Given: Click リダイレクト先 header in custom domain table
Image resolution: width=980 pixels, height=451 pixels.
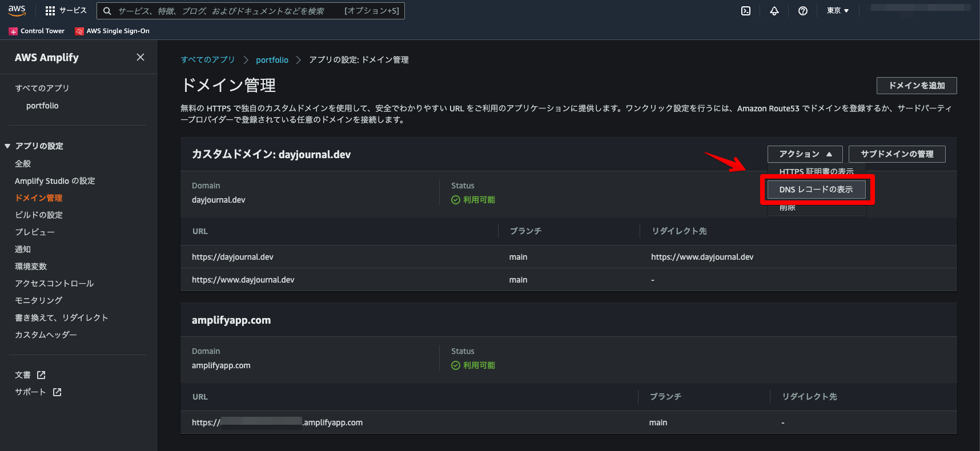Looking at the screenshot, I should (680, 231).
